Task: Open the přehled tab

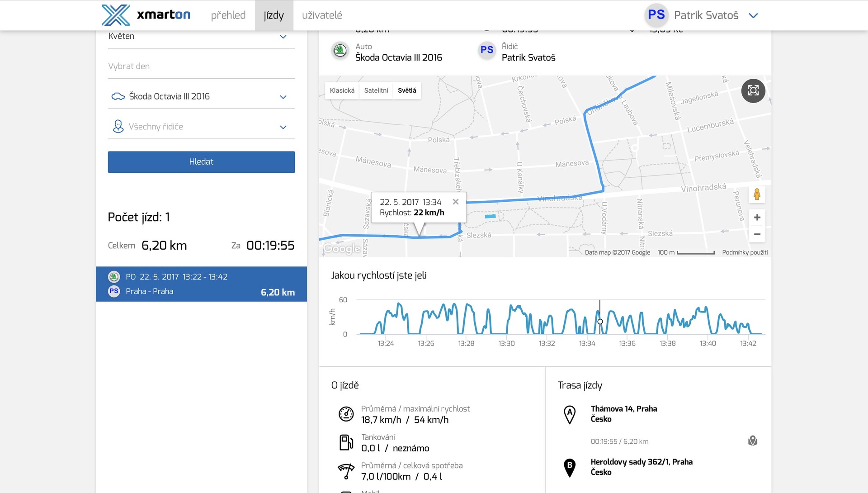Action: coord(228,15)
